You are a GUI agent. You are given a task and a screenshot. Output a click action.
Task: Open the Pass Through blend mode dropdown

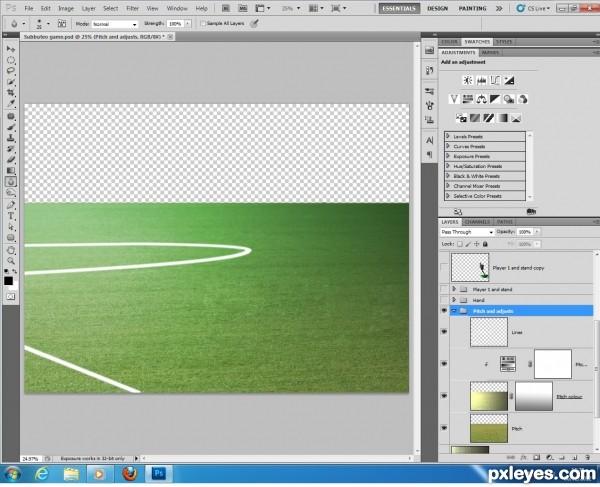click(467, 232)
